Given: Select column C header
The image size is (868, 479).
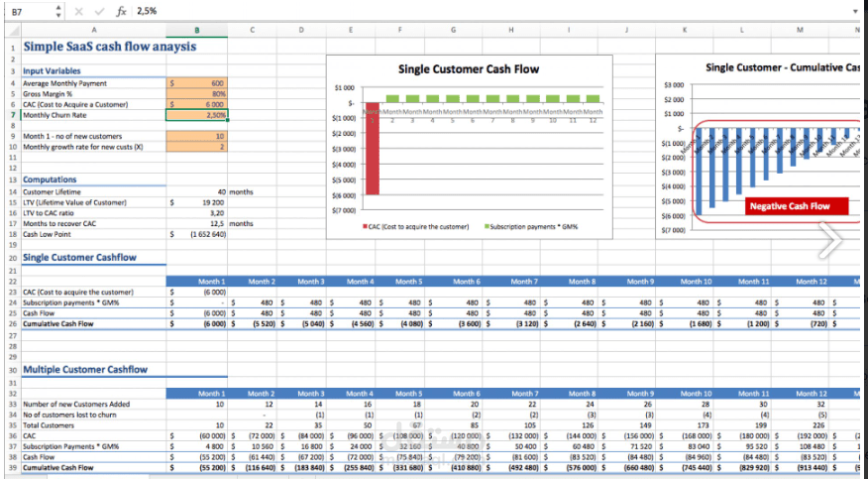Looking at the screenshot, I should click(252, 30).
